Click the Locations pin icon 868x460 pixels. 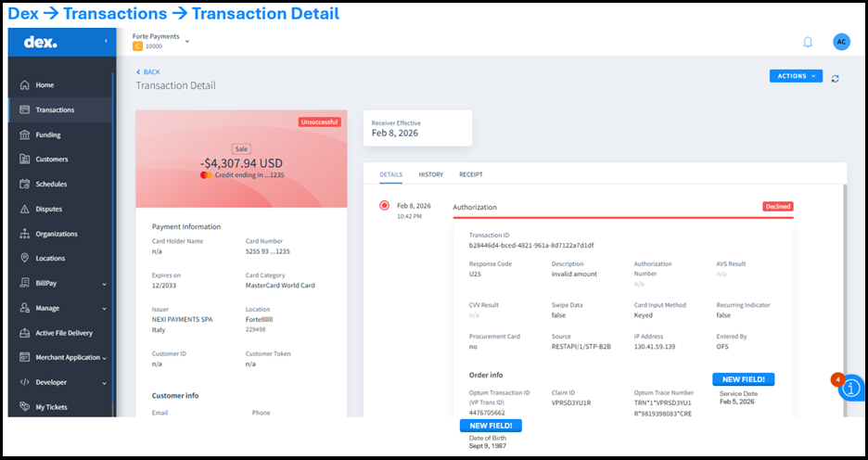click(x=25, y=259)
